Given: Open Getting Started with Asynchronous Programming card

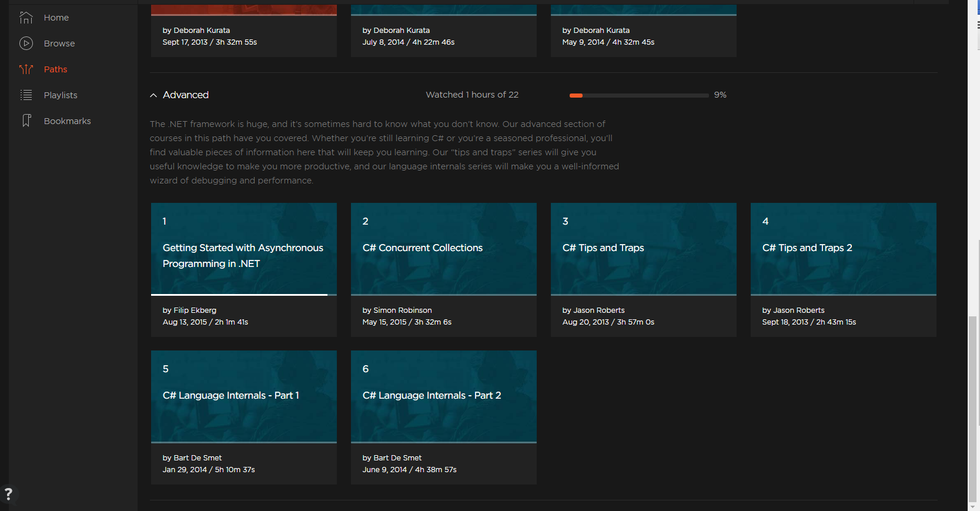Looking at the screenshot, I should coord(243,256).
